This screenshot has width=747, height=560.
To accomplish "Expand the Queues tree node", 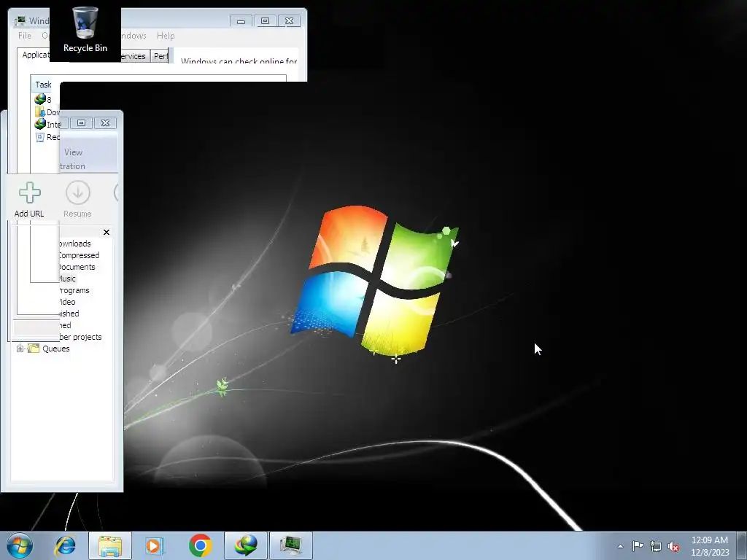I will pyautogui.click(x=20, y=349).
